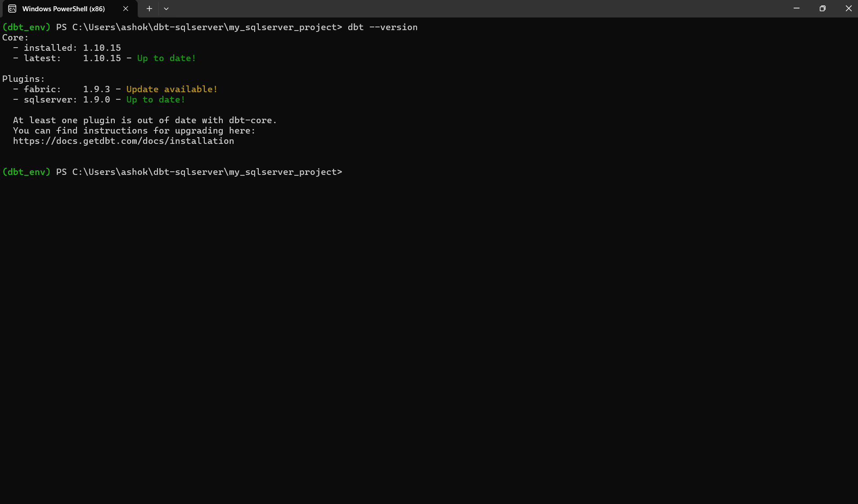
Task: Click the 'At least one plugin is out of date' message
Action: tap(145, 120)
